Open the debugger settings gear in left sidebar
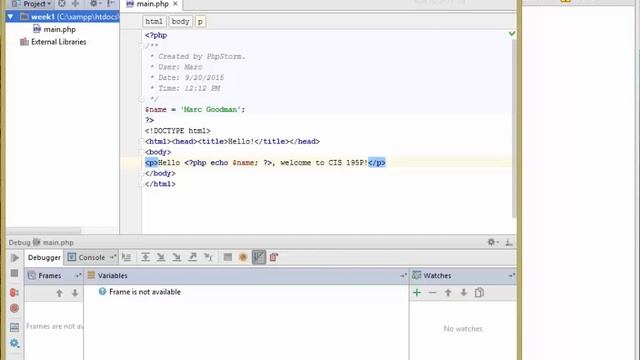The image size is (640, 360). [14, 343]
